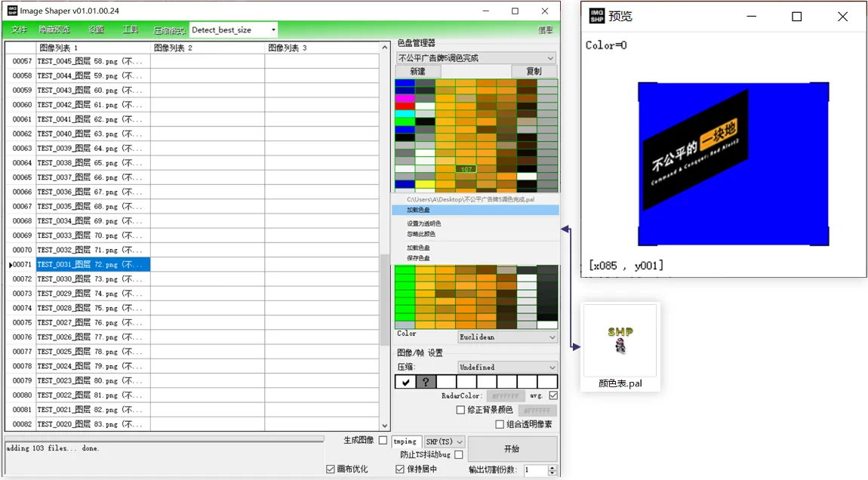Minimize the 预览 preview window
868x480 pixels.
[x=751, y=16]
